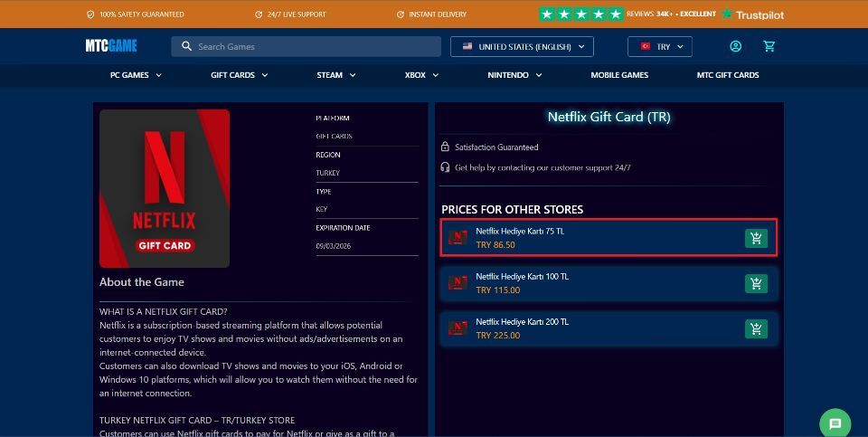Select Netflix Hediye Kartı 100 TL title

(x=522, y=276)
